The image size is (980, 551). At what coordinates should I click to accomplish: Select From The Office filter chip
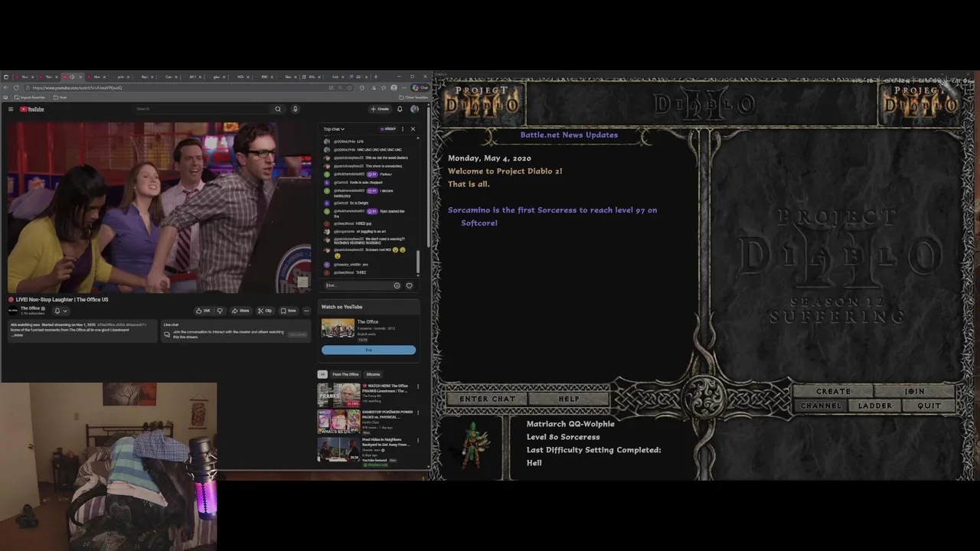[345, 374]
